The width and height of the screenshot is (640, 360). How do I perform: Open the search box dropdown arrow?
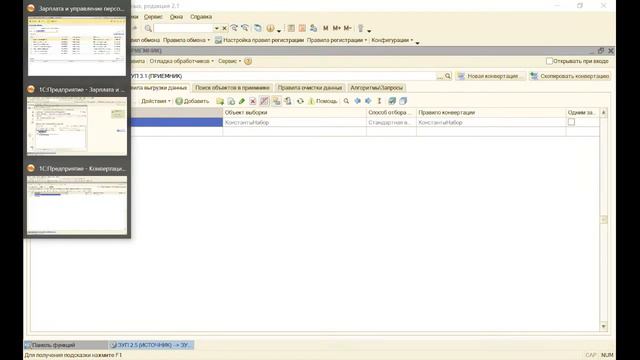tap(216, 29)
